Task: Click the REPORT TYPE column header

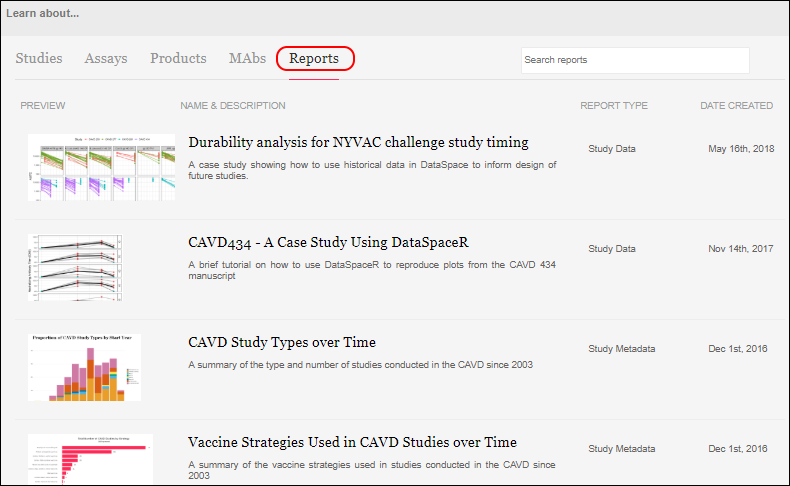Action: (614, 106)
